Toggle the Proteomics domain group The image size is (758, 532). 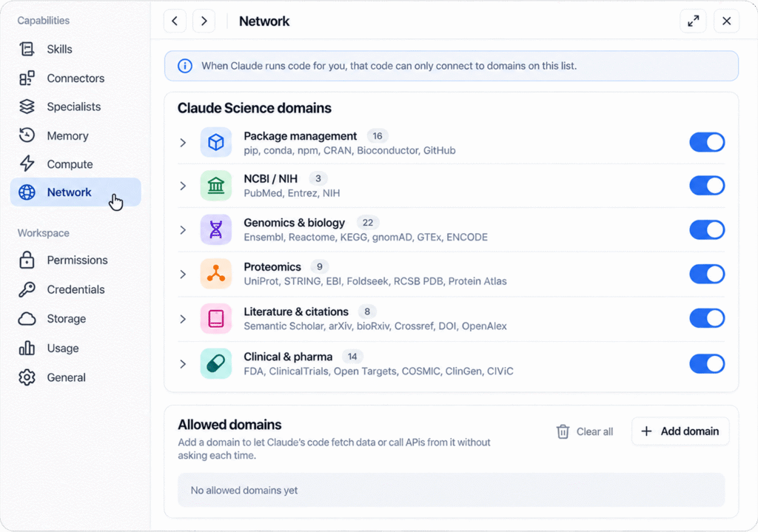click(x=707, y=274)
